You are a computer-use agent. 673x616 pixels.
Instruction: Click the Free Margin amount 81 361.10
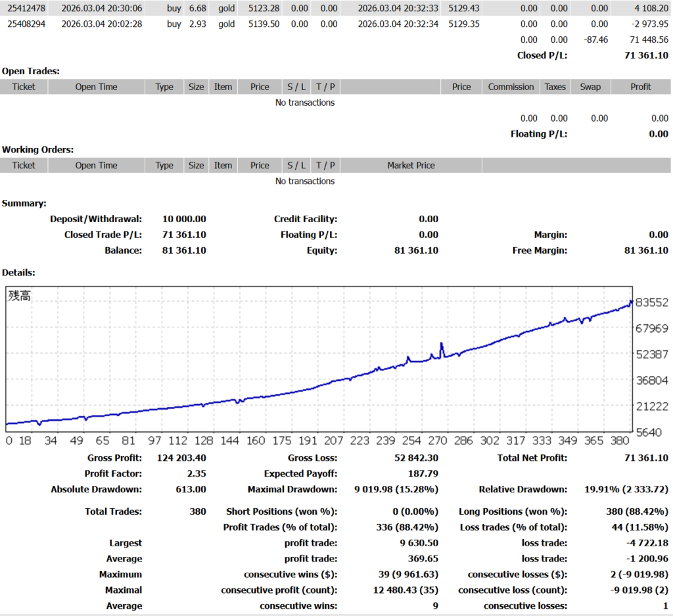pyautogui.click(x=647, y=250)
